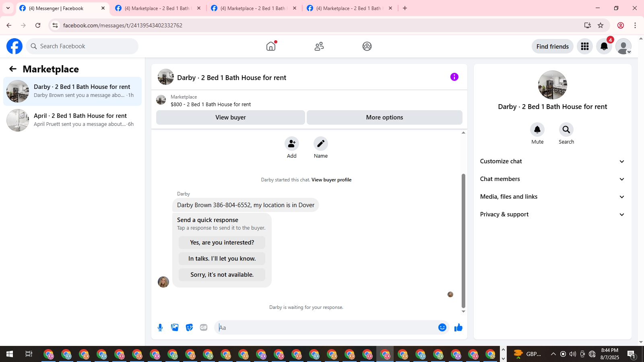Expand the Privacy & support section

click(x=553, y=214)
